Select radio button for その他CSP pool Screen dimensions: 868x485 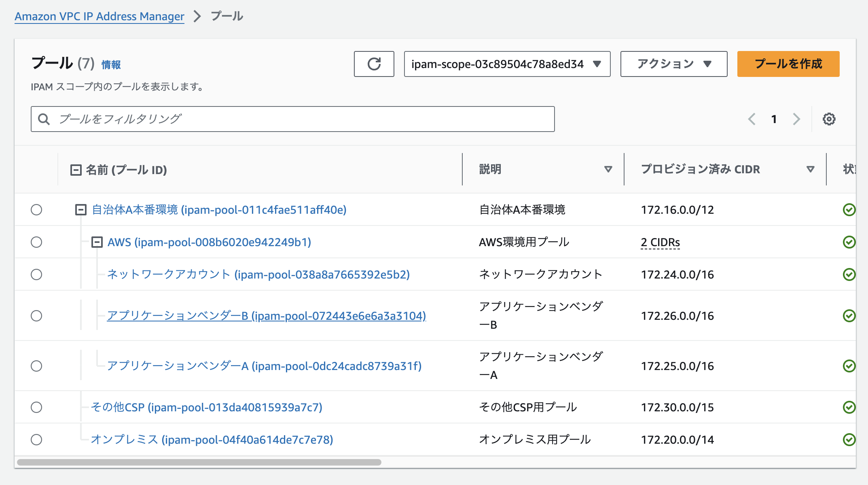click(36, 407)
